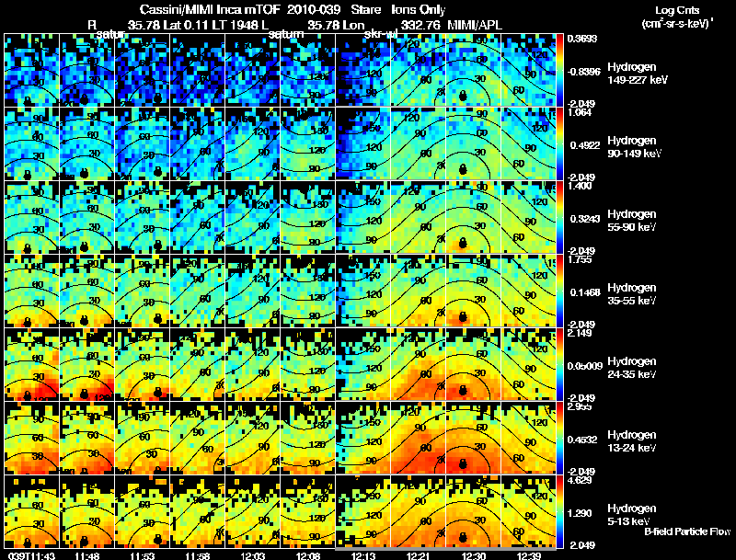
Task: Select the 'MIMI/APL' credit text
Action: pyautogui.click(x=475, y=25)
